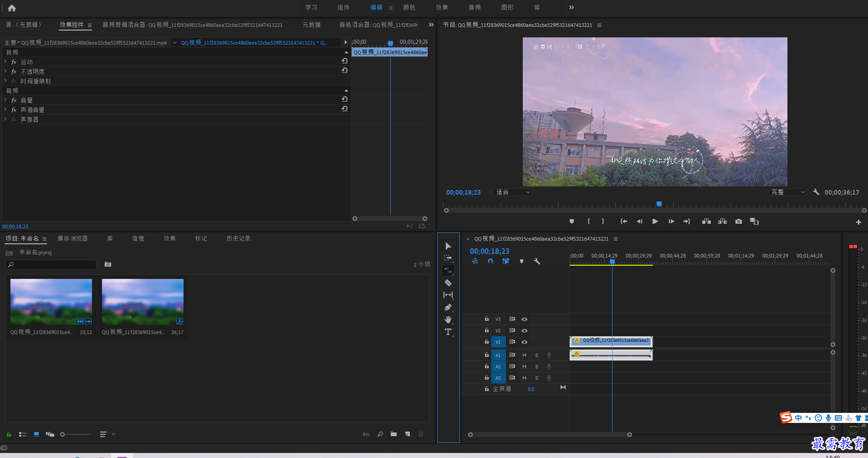Click the program monitor Add Marker button
This screenshot has height=458, width=868.
point(572,221)
